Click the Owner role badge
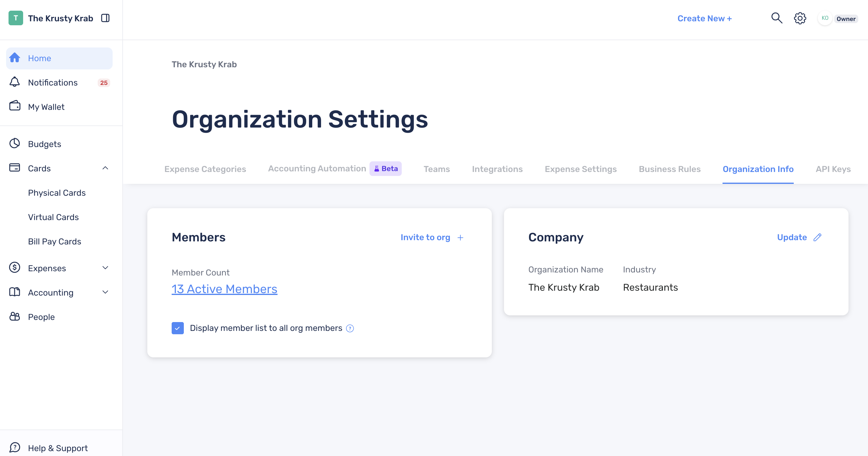 846,19
